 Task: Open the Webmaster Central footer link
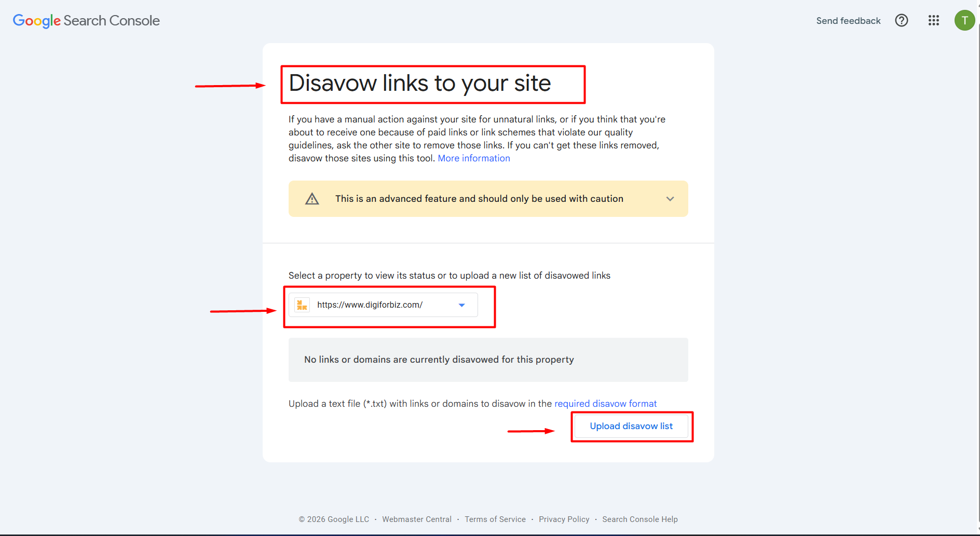point(417,519)
